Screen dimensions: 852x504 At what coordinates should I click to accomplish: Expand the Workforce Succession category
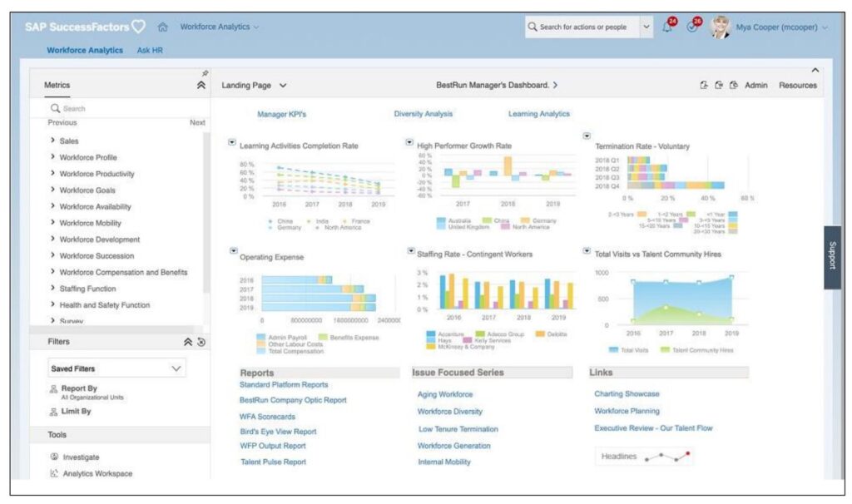(52, 254)
